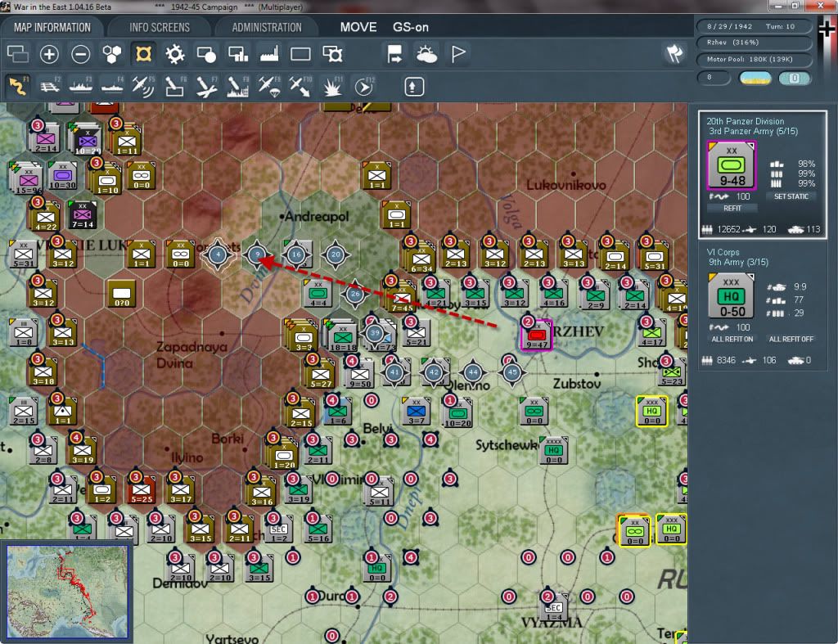Open the MAP INFORMATION tab
Viewport: 838px width, 644px height.
pos(52,27)
